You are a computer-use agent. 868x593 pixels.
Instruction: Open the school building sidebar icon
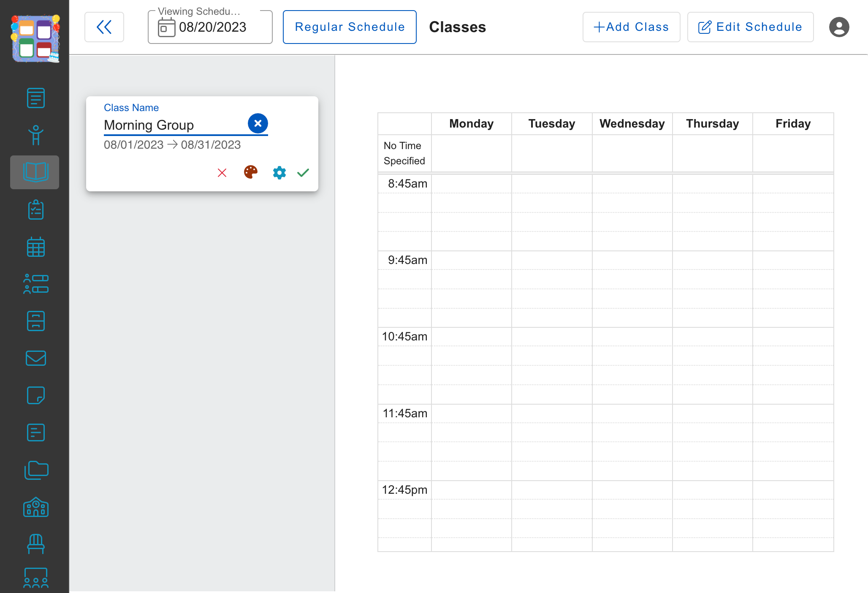point(36,507)
